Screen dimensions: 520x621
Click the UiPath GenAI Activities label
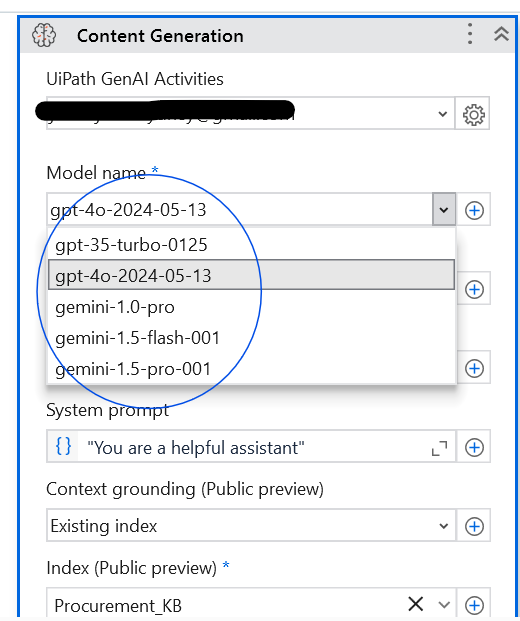[x=135, y=79]
